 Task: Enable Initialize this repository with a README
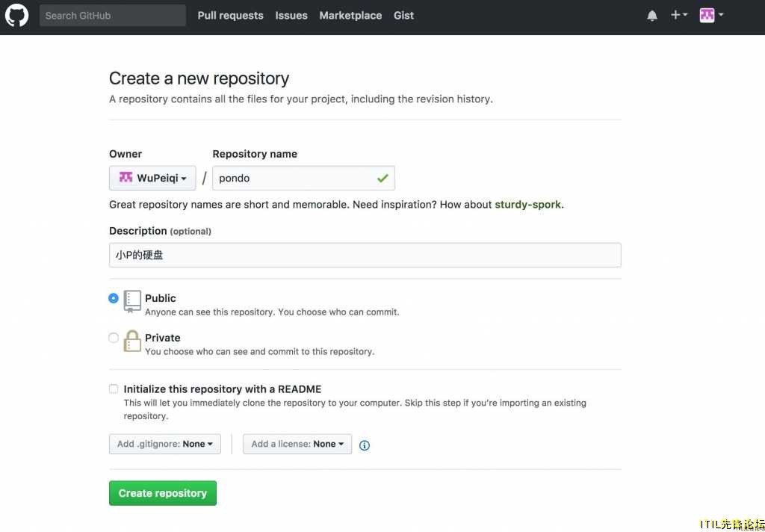(x=114, y=389)
